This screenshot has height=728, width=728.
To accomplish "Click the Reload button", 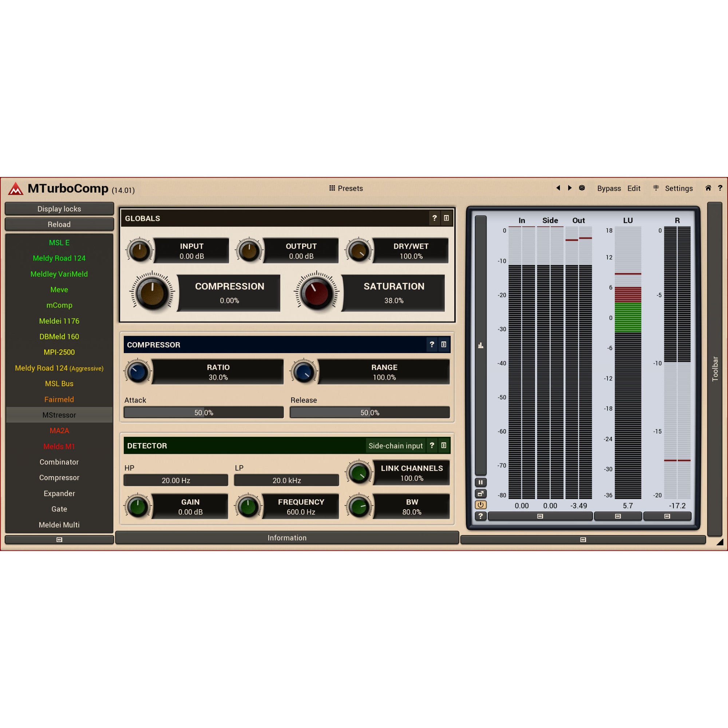I will (59, 224).
